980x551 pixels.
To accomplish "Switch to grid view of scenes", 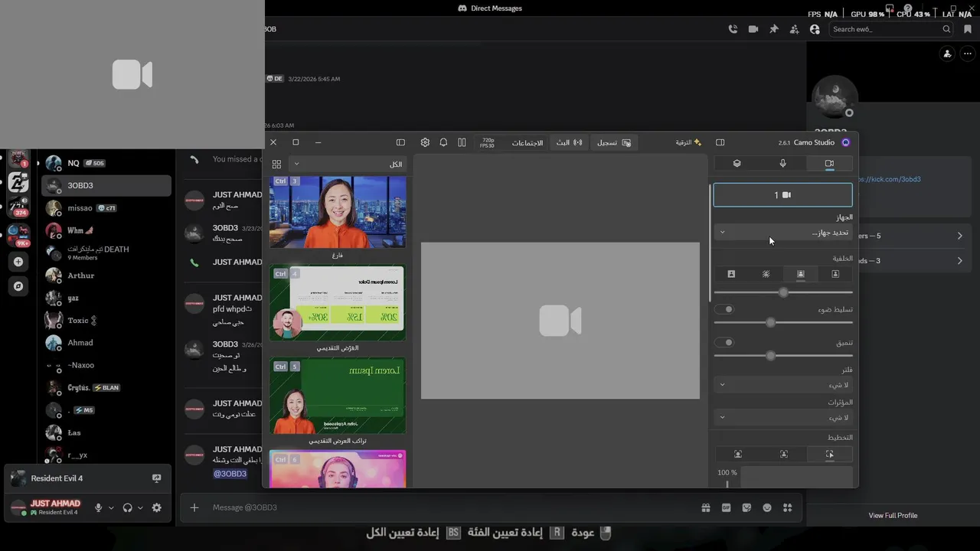I will pos(276,165).
